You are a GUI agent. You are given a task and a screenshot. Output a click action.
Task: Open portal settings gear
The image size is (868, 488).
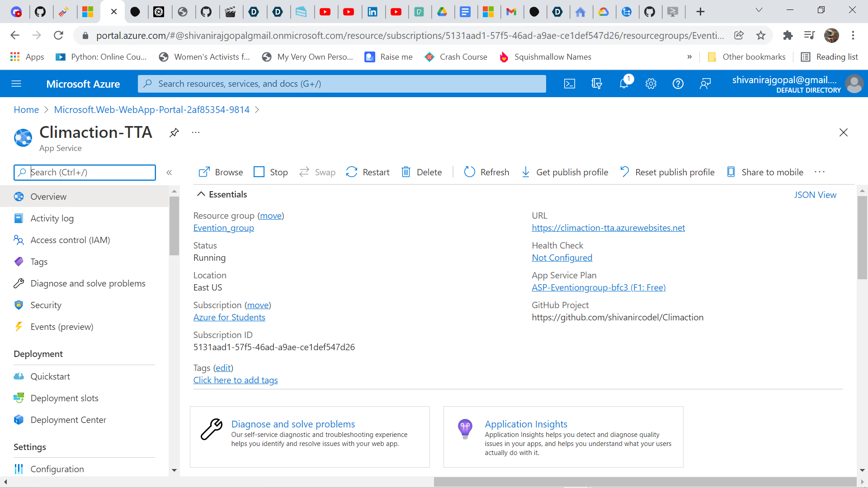(651, 84)
